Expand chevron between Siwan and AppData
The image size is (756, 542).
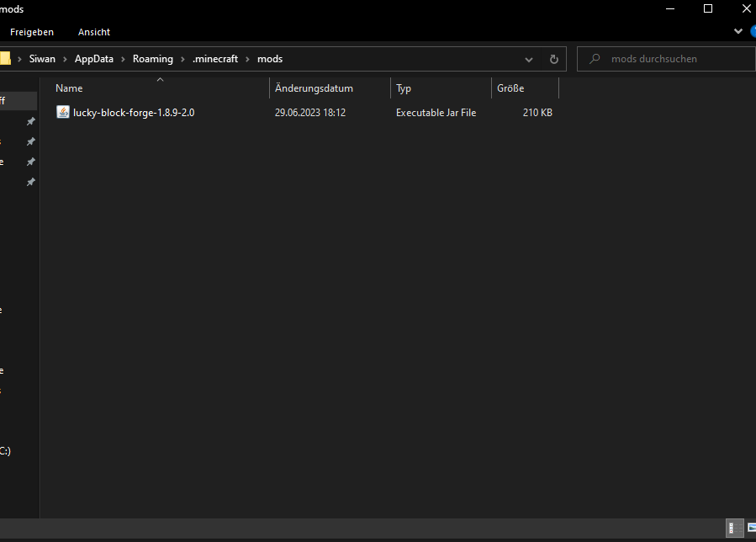click(x=65, y=60)
